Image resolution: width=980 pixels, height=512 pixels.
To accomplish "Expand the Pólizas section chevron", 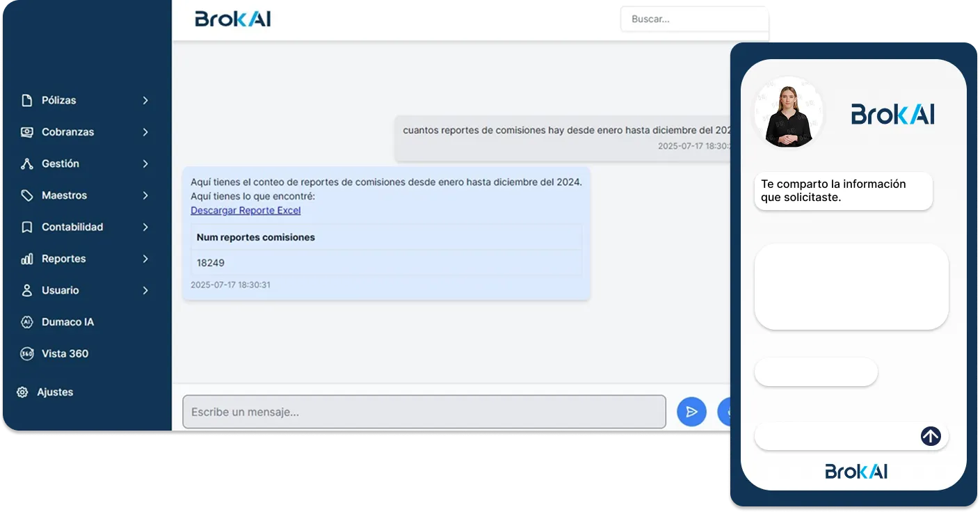I will click(x=145, y=99).
